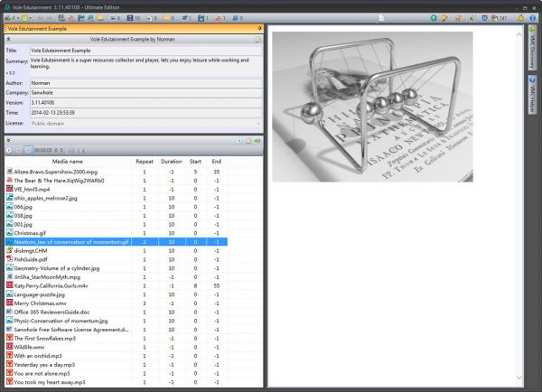Select 'You took my heart away.mp3' row
Viewport: 542px width, 392px height.
click(x=117, y=382)
